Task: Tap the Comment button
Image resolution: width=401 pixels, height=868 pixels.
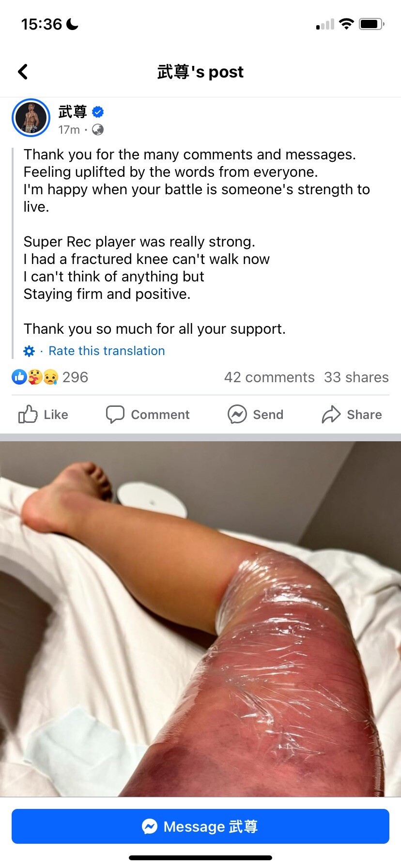Action: [148, 415]
